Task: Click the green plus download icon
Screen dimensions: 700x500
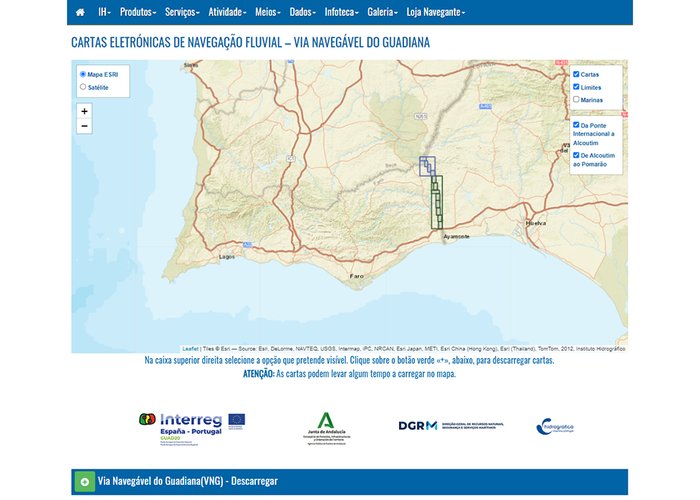Action: [84, 482]
